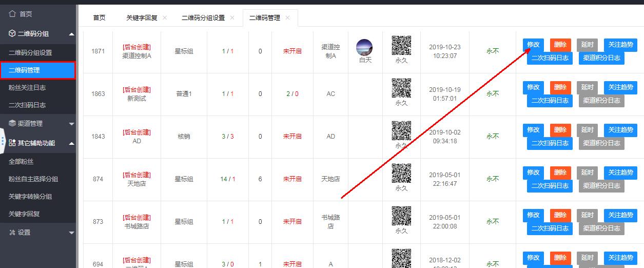Click 删除 for row 874
Viewport: 644px width, 268px height.
(x=560, y=173)
